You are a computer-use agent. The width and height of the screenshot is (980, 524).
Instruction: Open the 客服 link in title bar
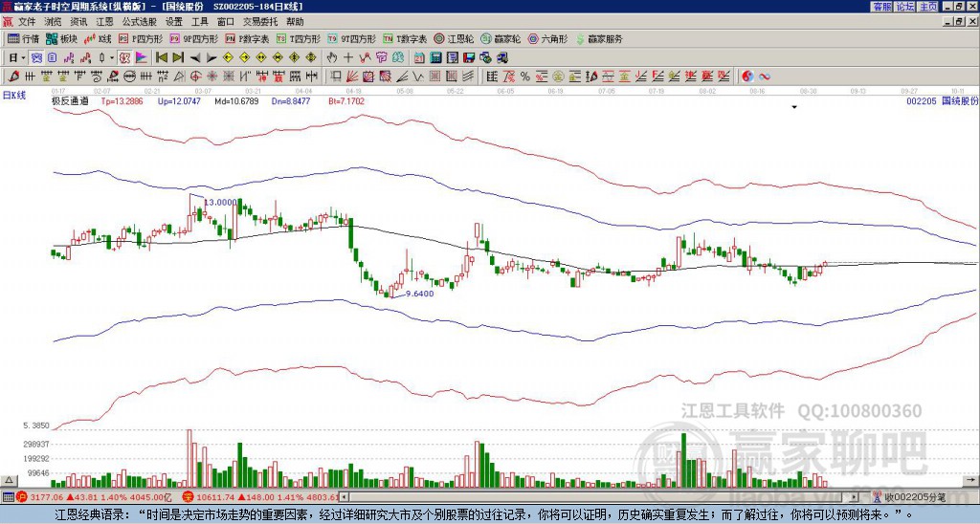pos(881,7)
